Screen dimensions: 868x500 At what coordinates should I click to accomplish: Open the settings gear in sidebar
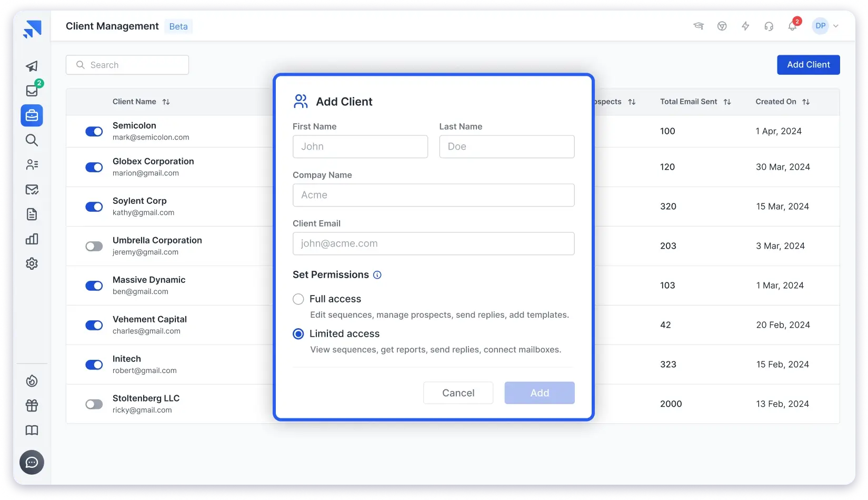point(32,263)
